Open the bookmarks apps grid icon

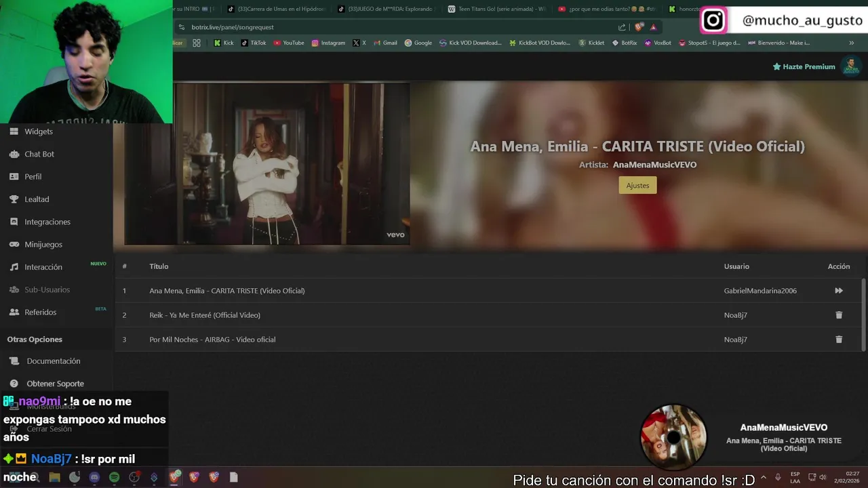tap(197, 43)
